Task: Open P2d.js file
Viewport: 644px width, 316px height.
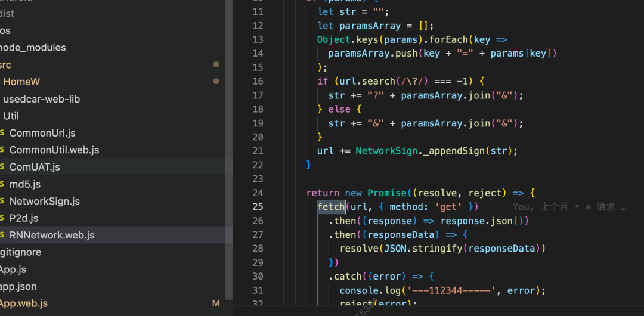Action: click(24, 218)
